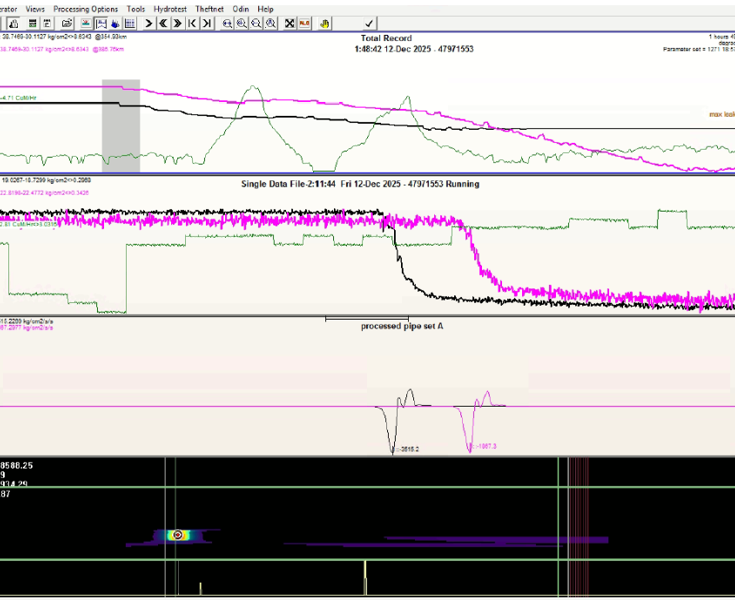Jump to first record with skip-start arrow
This screenshot has width=735, height=600.
pos(192,23)
